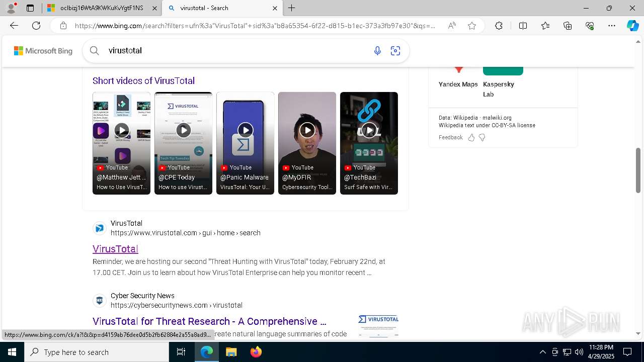Open the virustotal.com gui home search URL
The image size is (644, 362).
[x=186, y=233]
